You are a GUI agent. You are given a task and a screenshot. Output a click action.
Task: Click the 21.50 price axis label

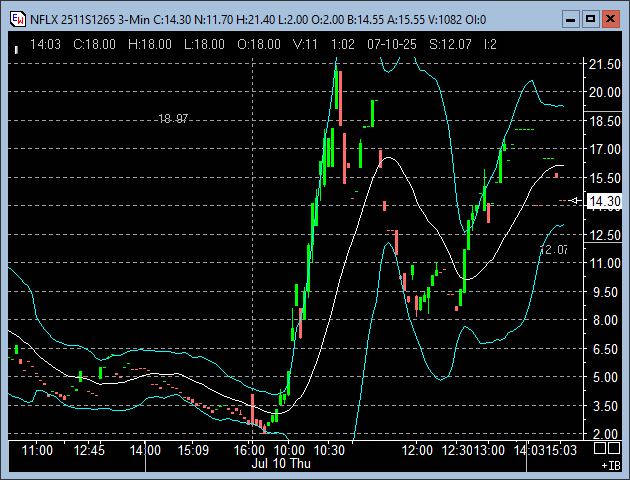[x=604, y=64]
